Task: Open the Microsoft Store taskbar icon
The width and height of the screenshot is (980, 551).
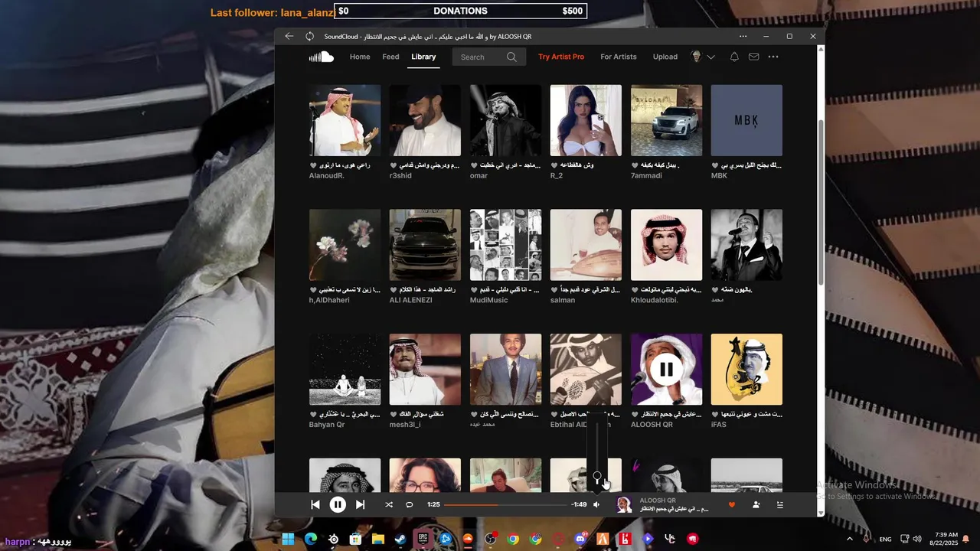Action: tap(355, 539)
